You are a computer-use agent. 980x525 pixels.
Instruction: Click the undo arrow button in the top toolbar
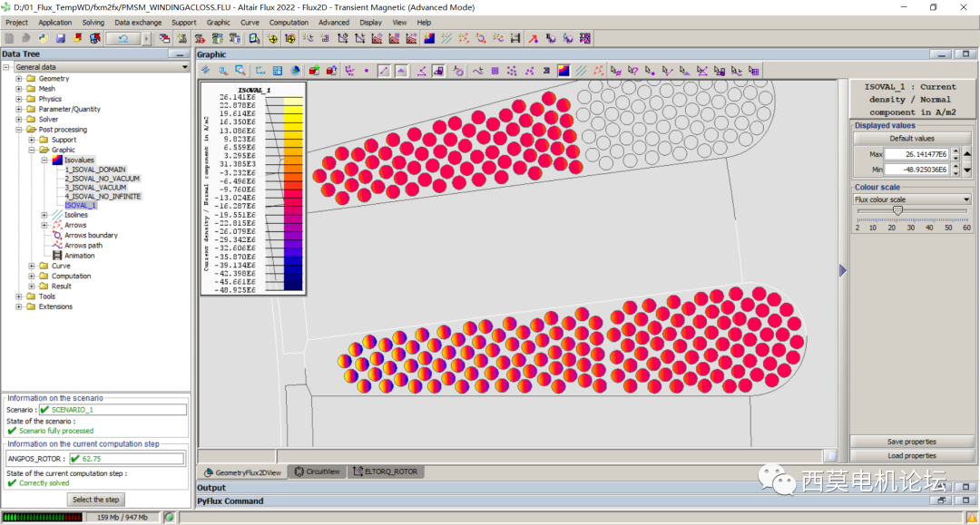point(122,39)
